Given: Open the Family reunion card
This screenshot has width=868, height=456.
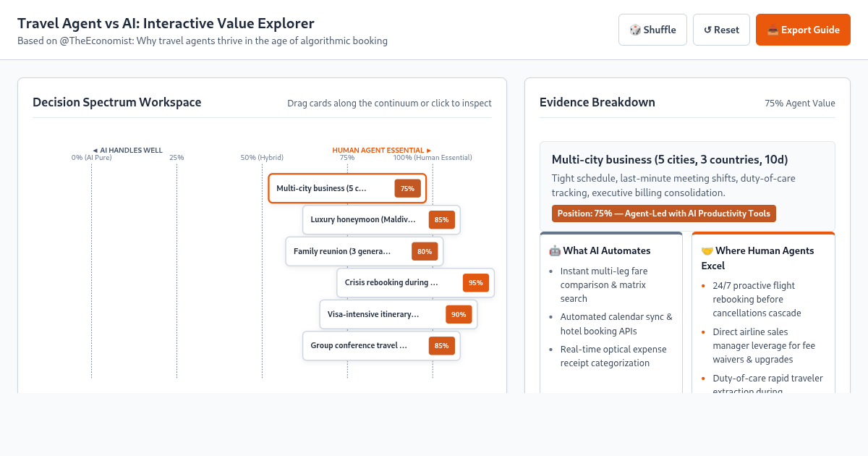Looking at the screenshot, I should [365, 251].
